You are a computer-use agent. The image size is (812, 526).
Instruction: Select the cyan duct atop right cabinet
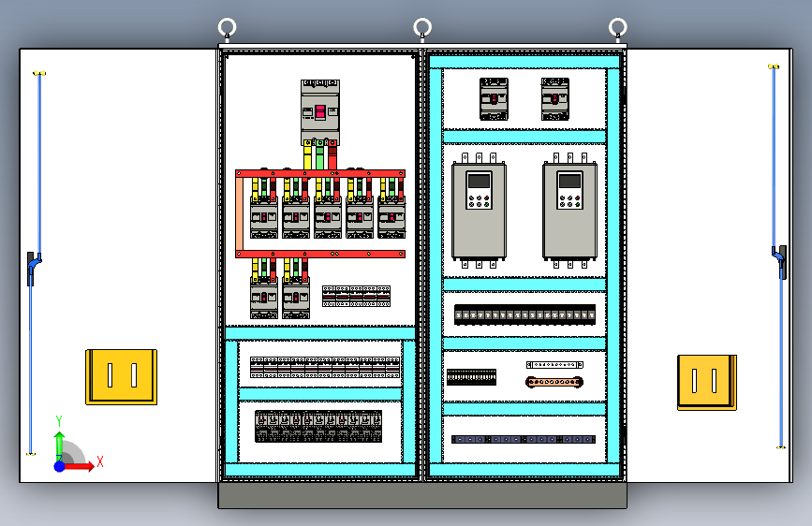tap(524, 62)
